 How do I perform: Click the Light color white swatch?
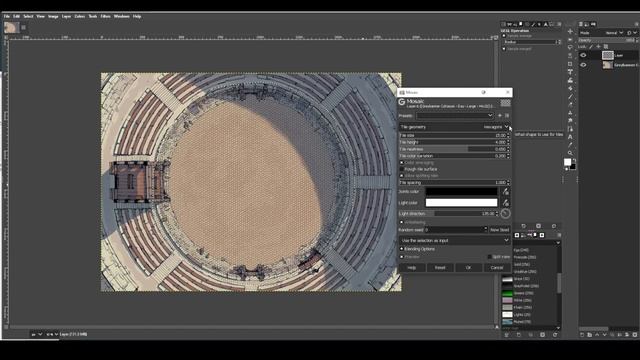[462, 203]
